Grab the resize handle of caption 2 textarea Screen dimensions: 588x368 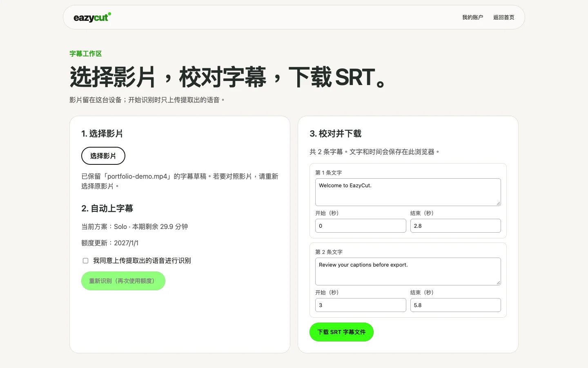[x=498, y=283]
